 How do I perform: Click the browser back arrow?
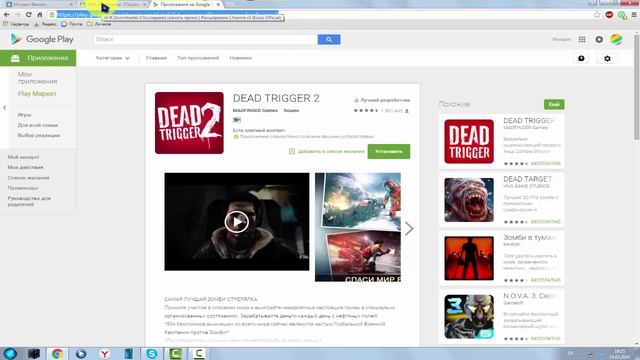7,15
